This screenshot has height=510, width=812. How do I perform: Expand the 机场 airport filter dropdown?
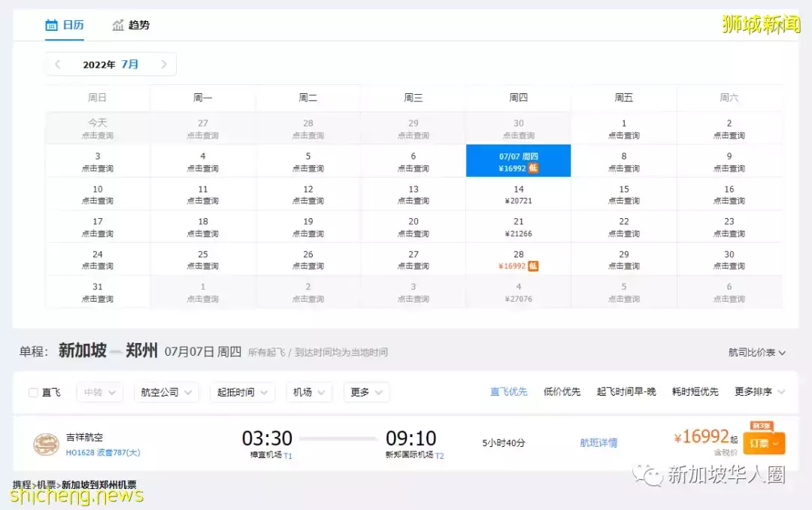tap(309, 392)
